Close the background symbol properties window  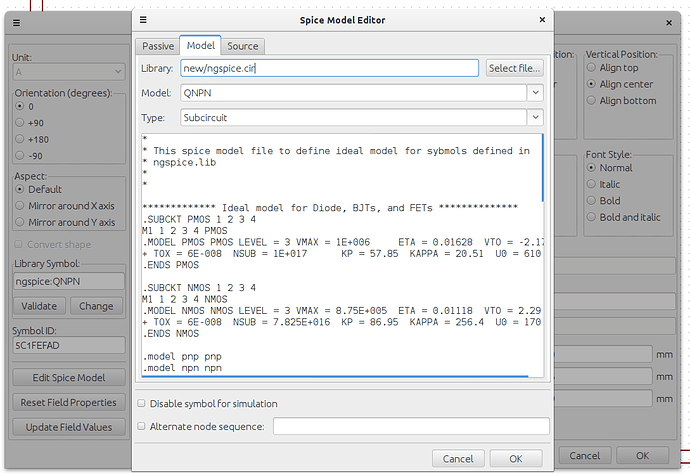click(669, 23)
